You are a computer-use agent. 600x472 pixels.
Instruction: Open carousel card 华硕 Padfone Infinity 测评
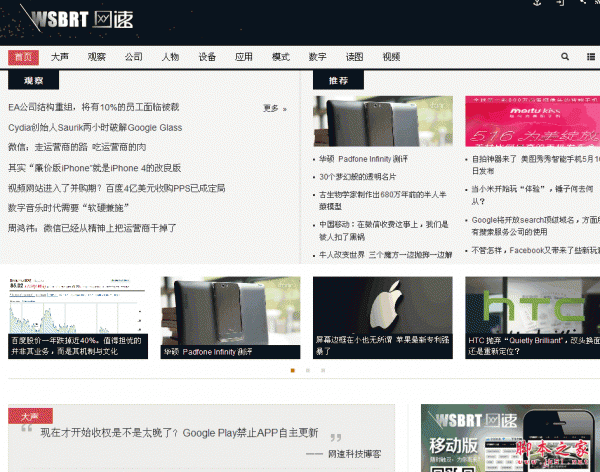tap(230, 318)
